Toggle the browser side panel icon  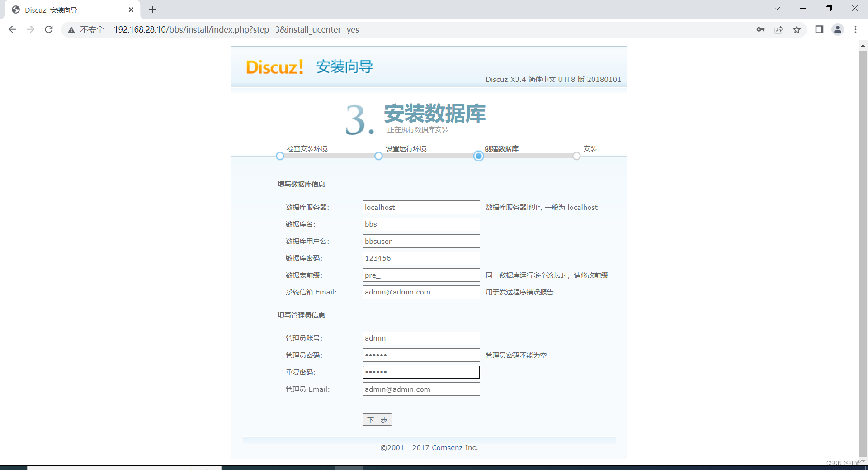(819, 29)
